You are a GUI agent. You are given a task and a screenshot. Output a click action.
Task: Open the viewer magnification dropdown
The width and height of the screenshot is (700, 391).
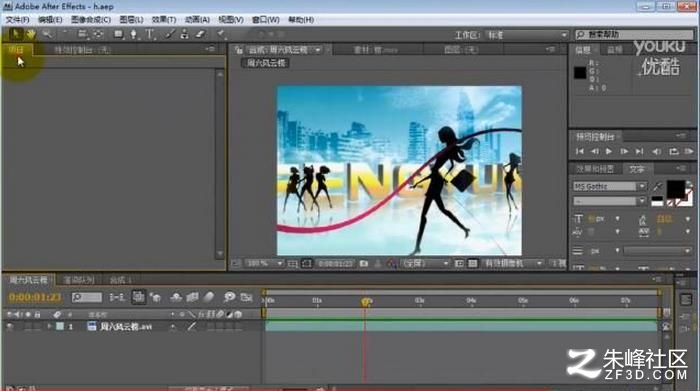click(264, 264)
